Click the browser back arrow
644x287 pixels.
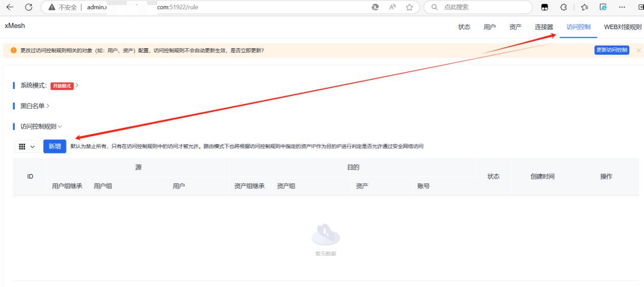pyautogui.click(x=10, y=7)
